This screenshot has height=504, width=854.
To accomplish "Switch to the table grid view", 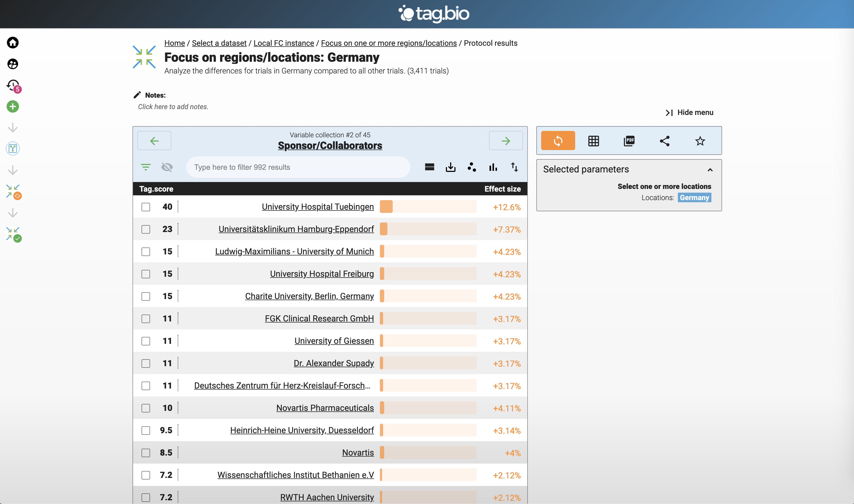I will (593, 141).
